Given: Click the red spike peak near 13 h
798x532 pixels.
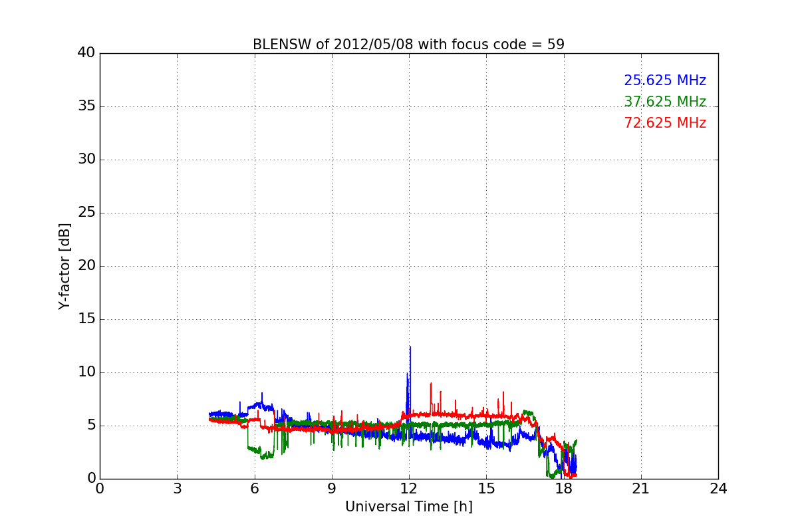Looking at the screenshot, I should coord(431,384).
